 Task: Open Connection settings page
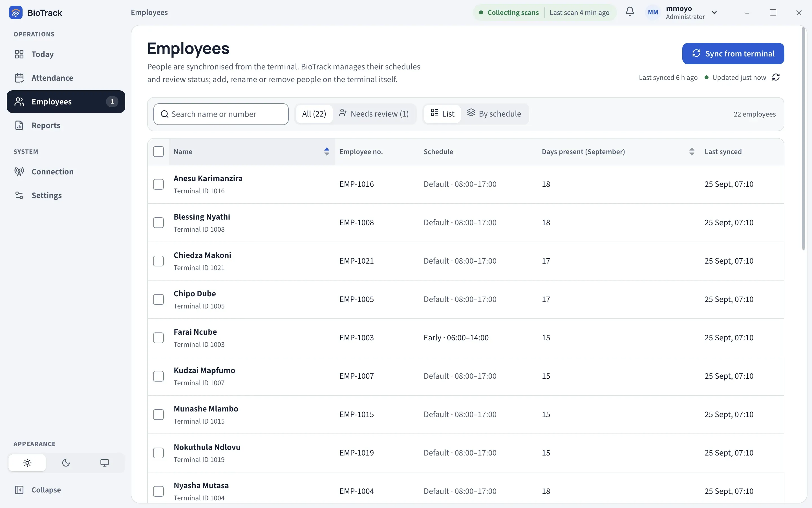[66, 172]
